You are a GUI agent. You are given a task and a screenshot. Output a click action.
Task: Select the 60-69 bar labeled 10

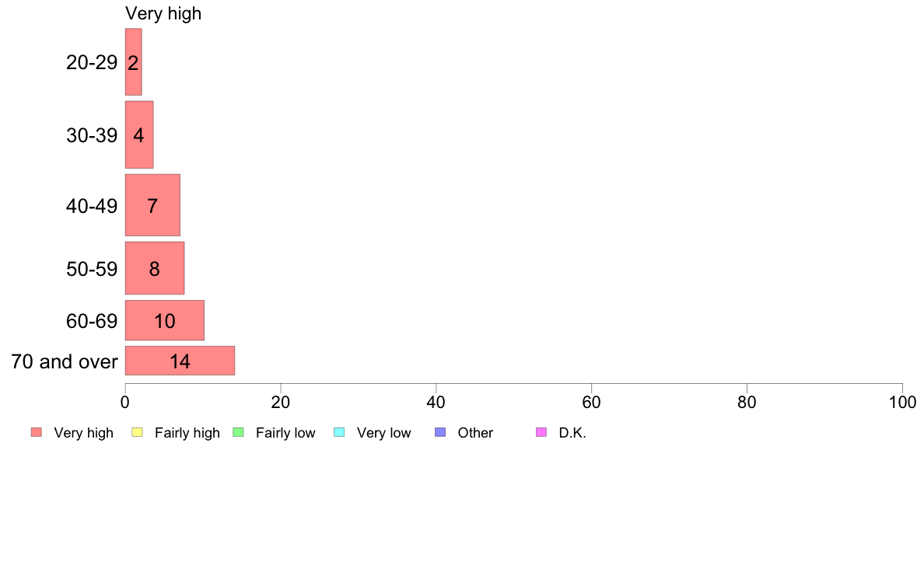click(164, 320)
